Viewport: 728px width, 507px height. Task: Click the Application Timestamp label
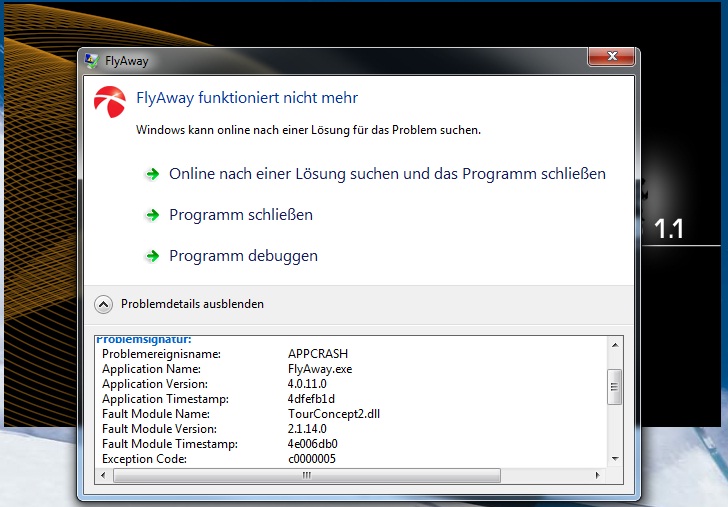coord(165,399)
